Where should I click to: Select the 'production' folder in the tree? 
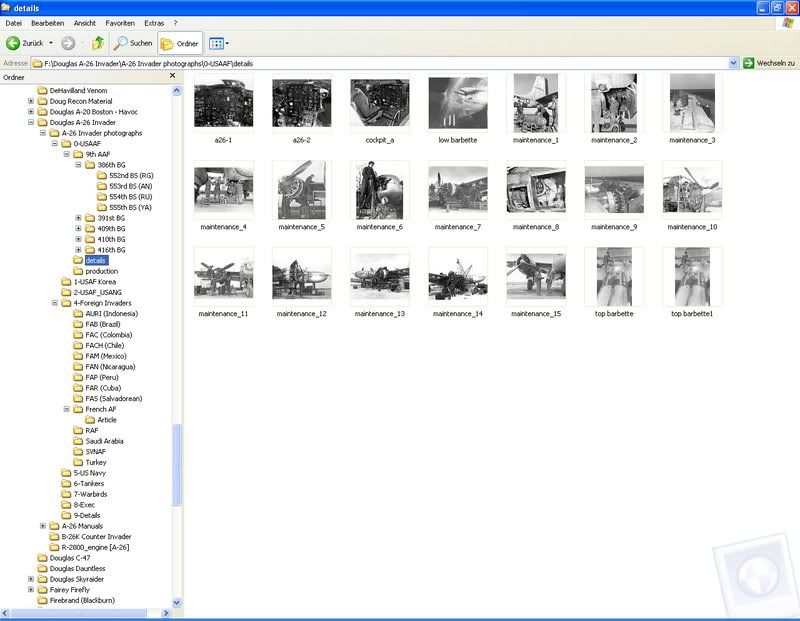coord(101,271)
